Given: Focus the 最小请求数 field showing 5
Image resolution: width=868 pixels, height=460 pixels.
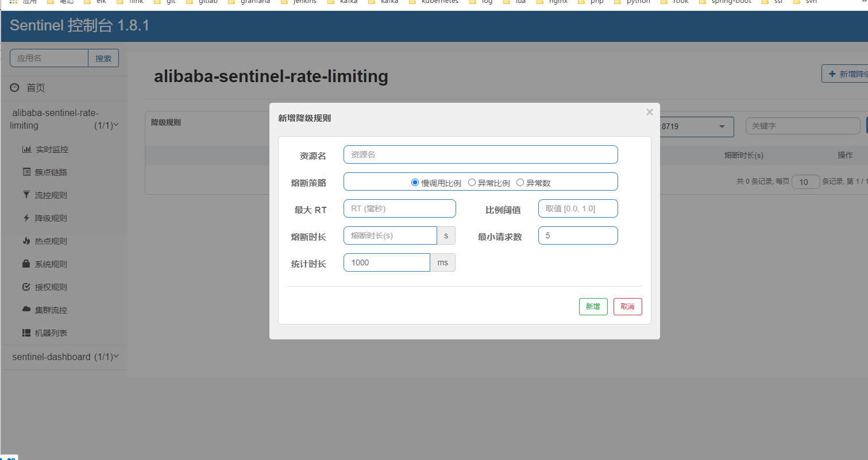Looking at the screenshot, I should pyautogui.click(x=578, y=235).
